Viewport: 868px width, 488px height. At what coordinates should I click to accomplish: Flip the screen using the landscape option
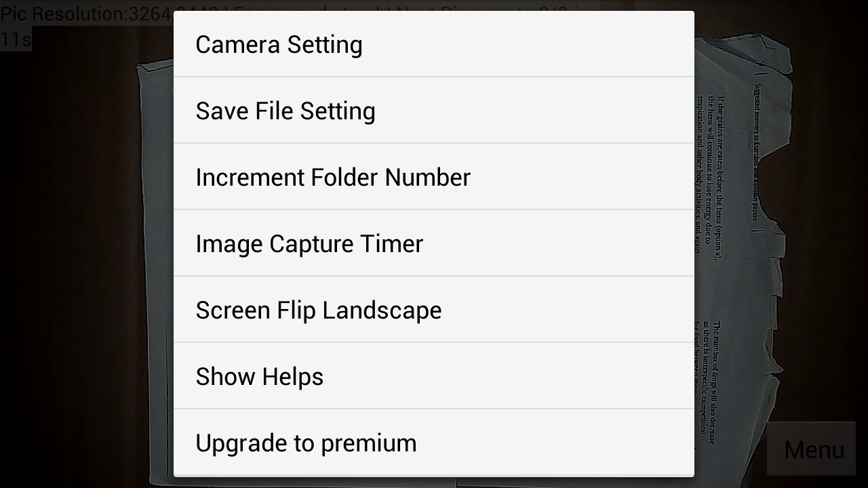(318, 310)
